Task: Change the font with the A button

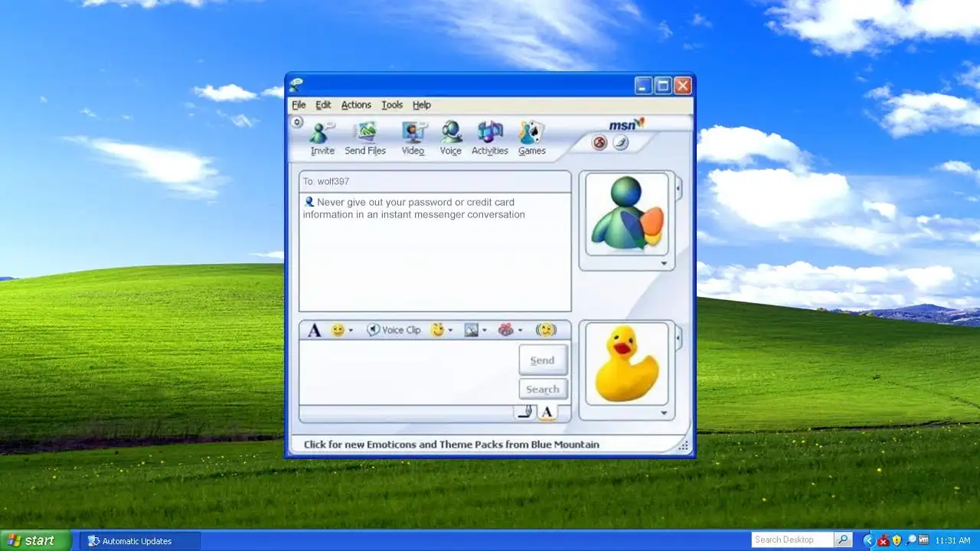Action: pos(314,330)
